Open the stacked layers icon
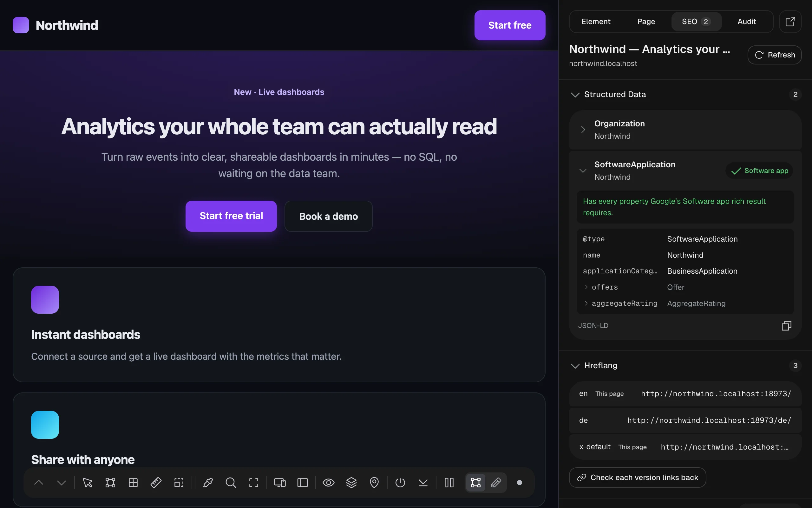The width and height of the screenshot is (812, 508). [x=351, y=483]
